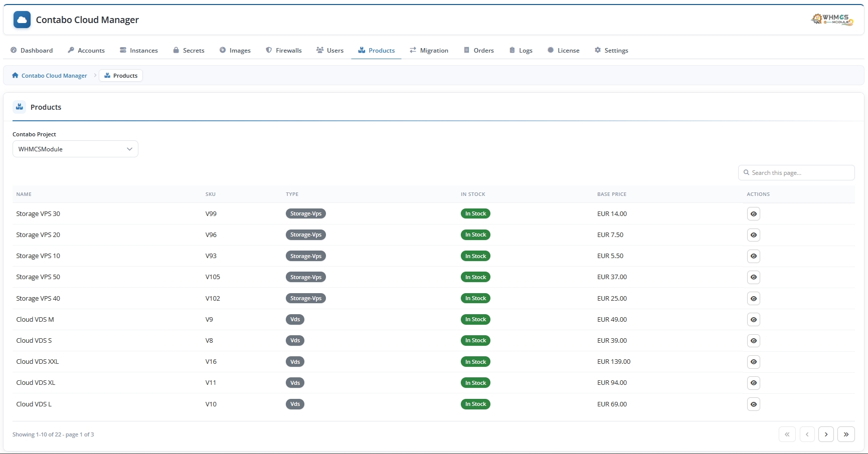Click the Cloud VDS XL name

36,383
